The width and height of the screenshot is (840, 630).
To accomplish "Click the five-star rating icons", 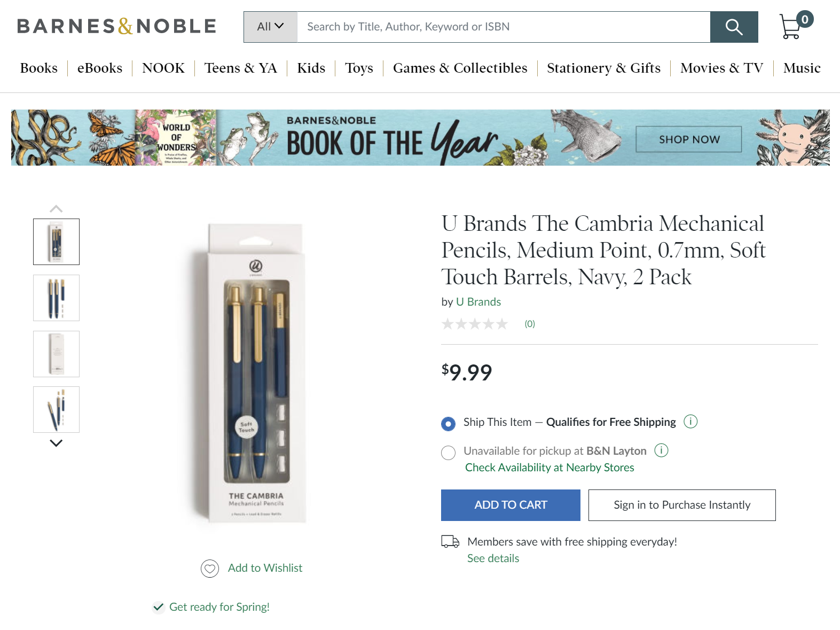I will (474, 324).
